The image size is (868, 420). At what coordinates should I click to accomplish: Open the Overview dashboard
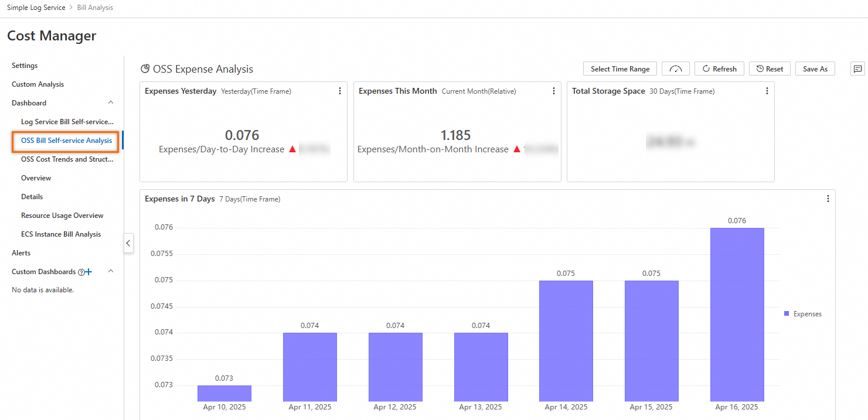(36, 178)
